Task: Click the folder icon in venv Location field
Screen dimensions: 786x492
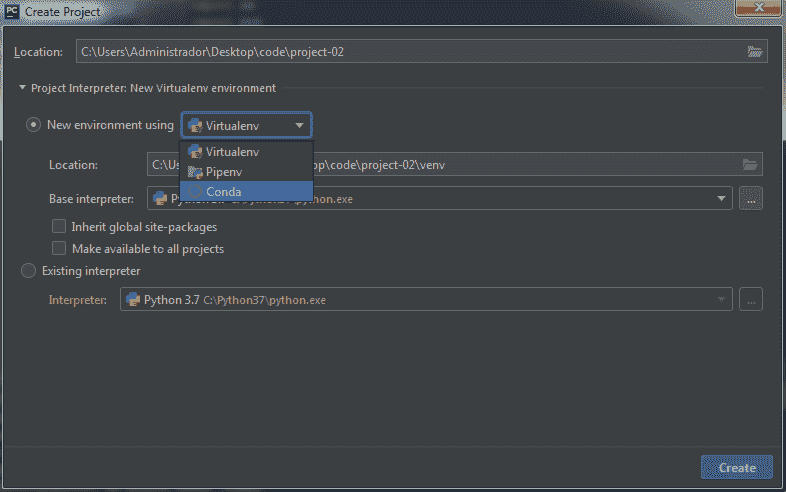Action: tap(750, 165)
